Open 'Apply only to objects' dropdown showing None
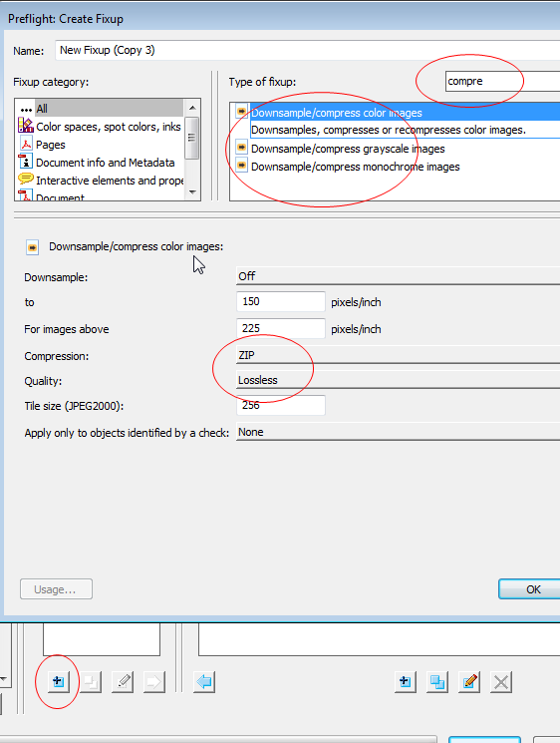Image resolution: width=560 pixels, height=743 pixels. 399,432
